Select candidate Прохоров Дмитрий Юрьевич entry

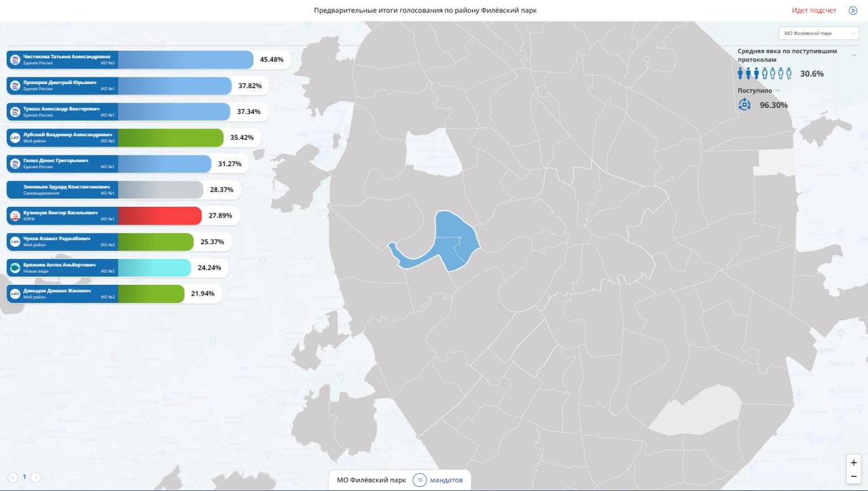(x=138, y=85)
